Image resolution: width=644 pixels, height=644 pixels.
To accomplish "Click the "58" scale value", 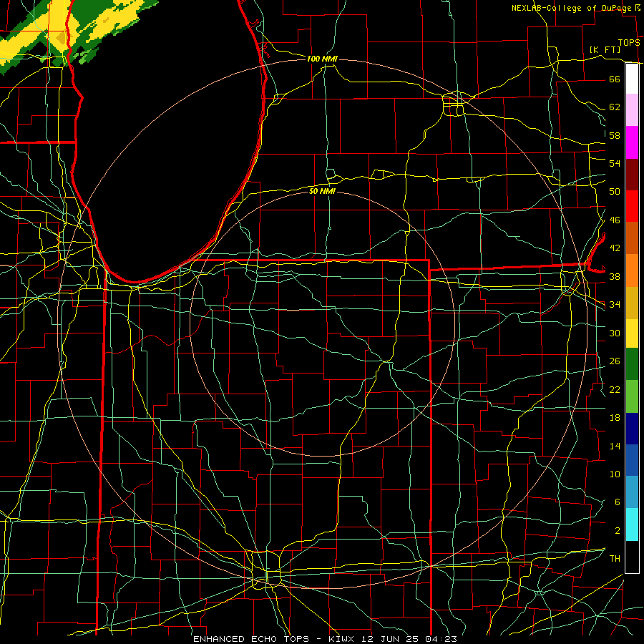I will point(615,135).
